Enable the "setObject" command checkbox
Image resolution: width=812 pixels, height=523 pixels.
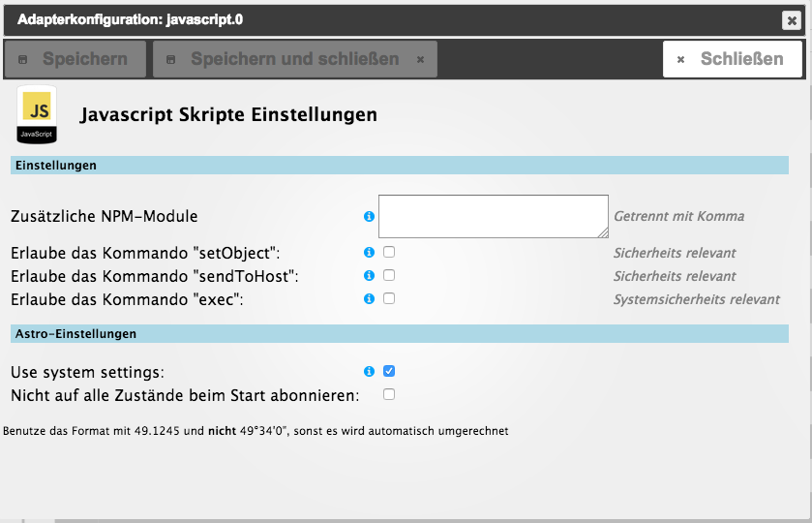click(x=389, y=252)
